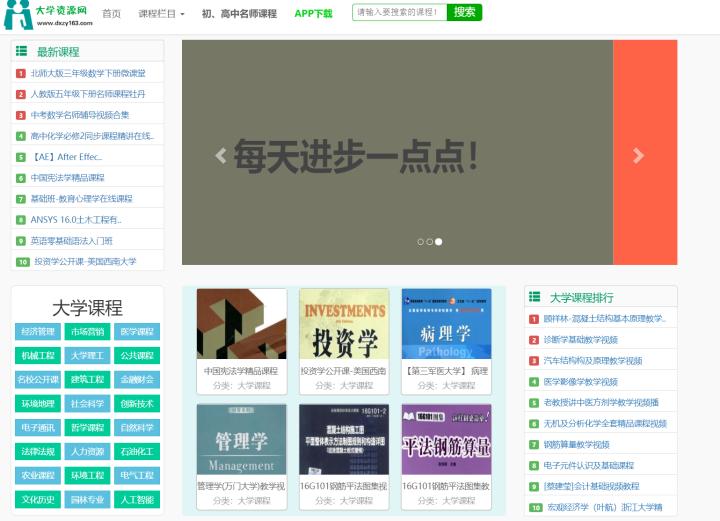Select the 人工智能 category tag
This screenshot has height=521, width=720.
[137, 499]
